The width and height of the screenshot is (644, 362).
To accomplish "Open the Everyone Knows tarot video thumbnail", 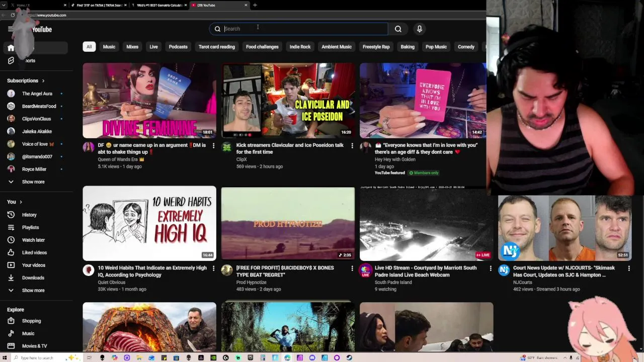I will click(423, 100).
